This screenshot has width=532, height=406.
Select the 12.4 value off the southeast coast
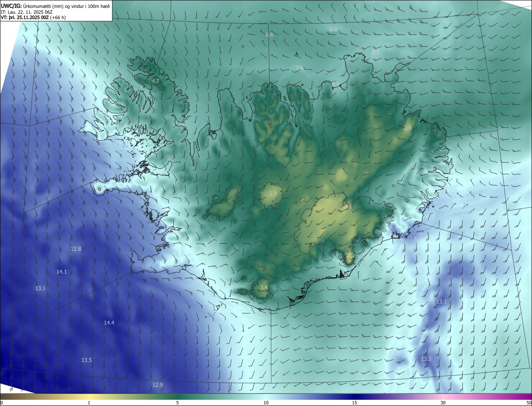(x=411, y=238)
